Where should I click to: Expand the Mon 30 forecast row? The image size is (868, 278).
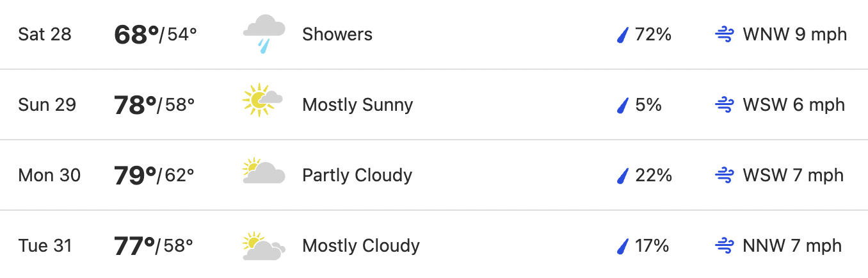[x=434, y=175]
